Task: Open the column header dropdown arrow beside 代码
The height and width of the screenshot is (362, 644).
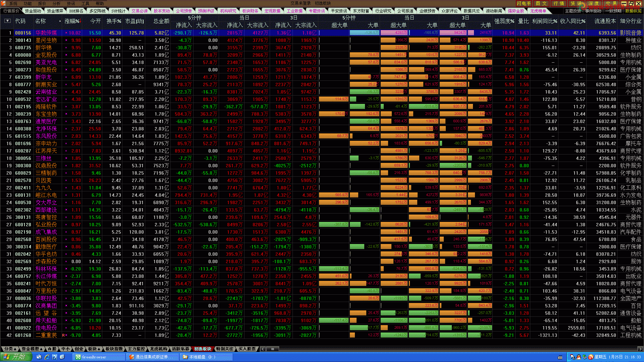Action: pyautogui.click(x=7, y=21)
